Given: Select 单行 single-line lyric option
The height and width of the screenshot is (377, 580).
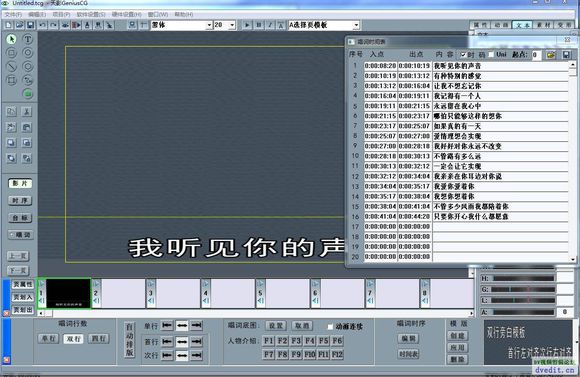Looking at the screenshot, I should 48,339.
